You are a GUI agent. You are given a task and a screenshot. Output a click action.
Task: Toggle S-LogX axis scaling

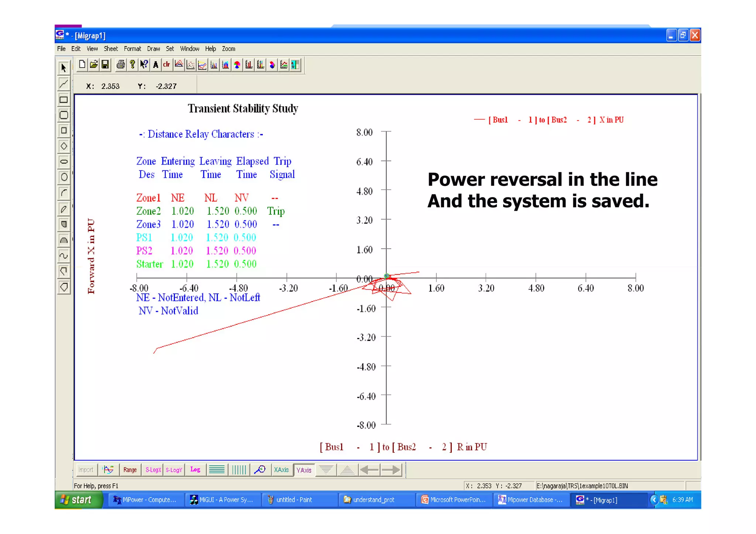(x=153, y=470)
